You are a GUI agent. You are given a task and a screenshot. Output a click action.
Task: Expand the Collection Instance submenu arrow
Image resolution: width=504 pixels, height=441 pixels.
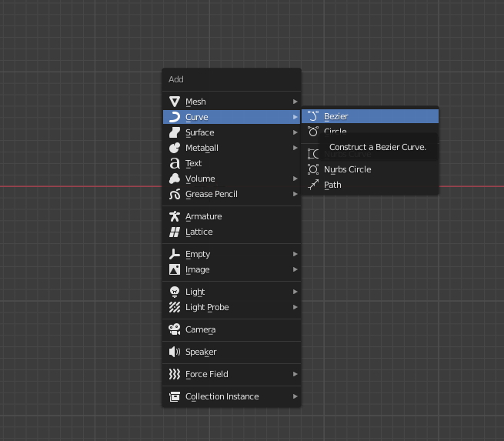[295, 396]
